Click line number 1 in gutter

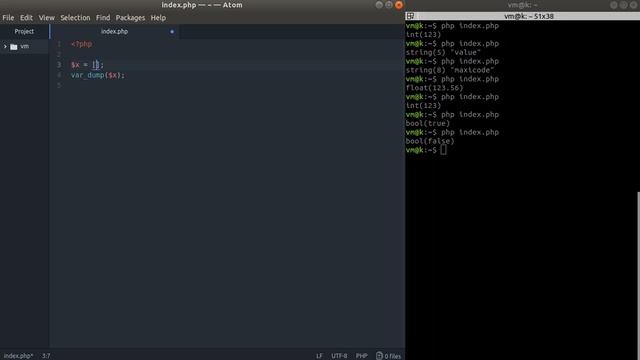click(59, 44)
